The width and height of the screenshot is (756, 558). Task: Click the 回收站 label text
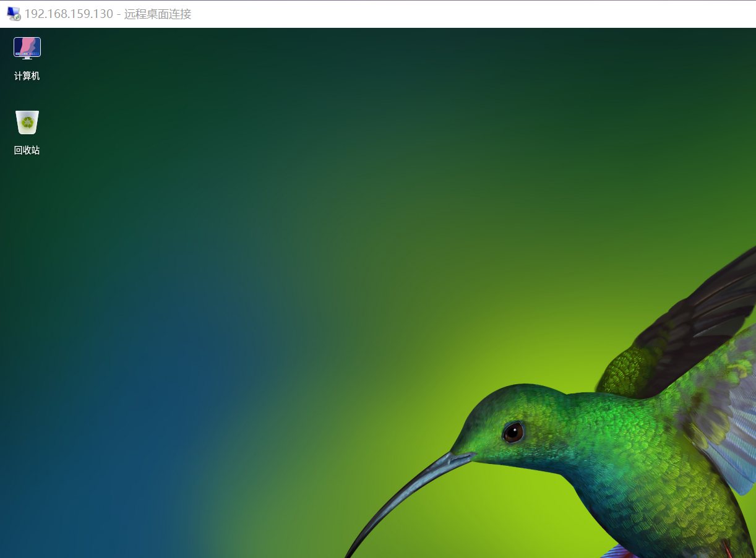coord(27,150)
